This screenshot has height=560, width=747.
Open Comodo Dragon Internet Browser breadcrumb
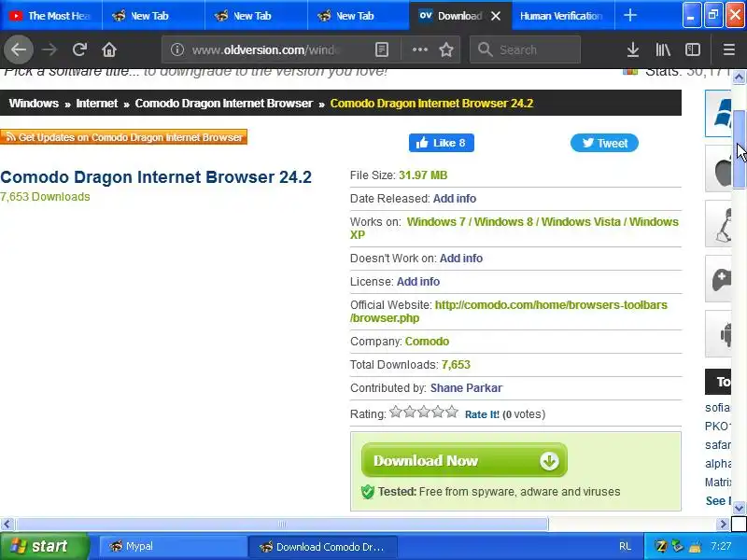(x=224, y=104)
